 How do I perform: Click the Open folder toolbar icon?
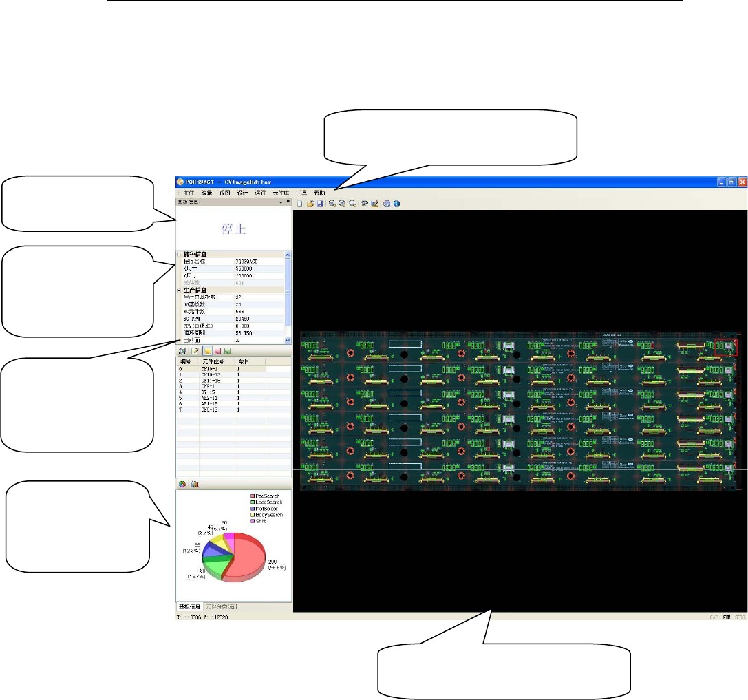[310, 204]
